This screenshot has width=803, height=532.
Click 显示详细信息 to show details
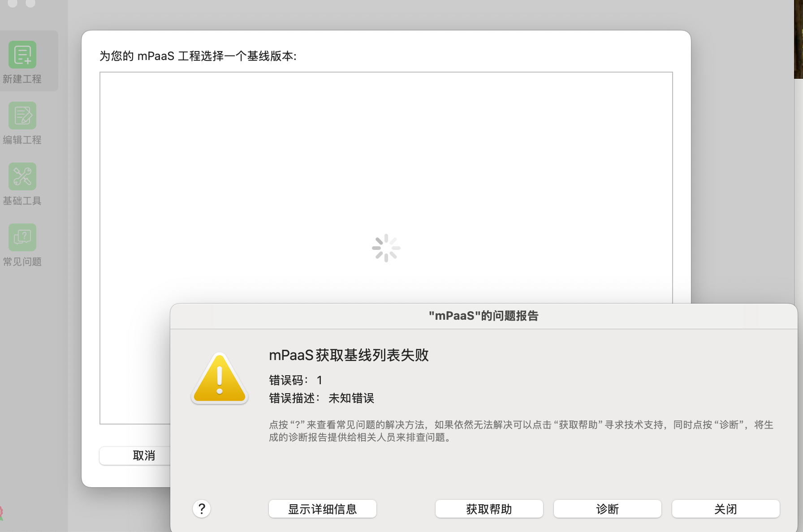323,509
